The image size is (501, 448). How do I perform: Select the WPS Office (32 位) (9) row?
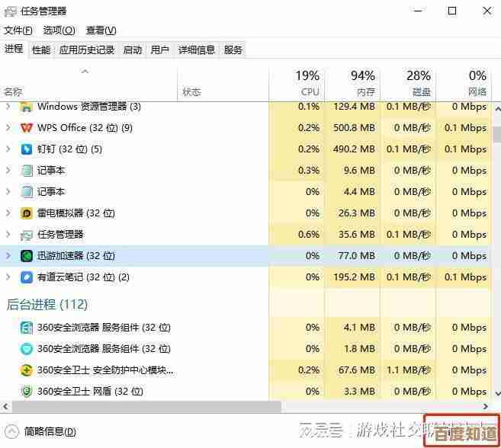(246, 128)
